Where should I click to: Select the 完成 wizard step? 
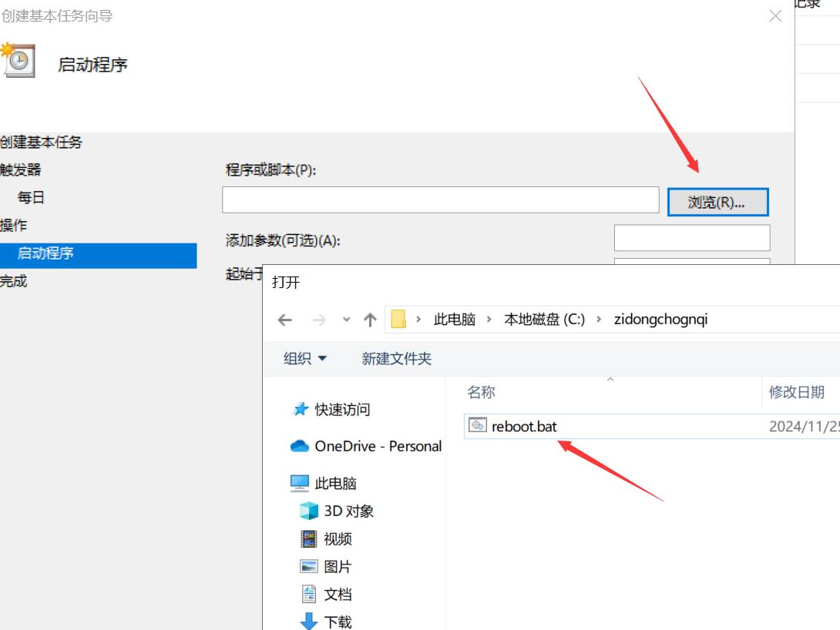(x=13, y=281)
